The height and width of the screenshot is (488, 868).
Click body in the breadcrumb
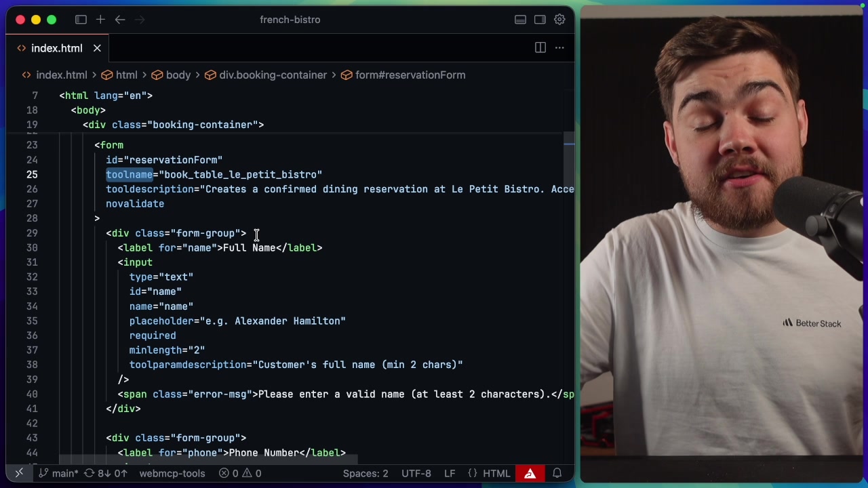[x=178, y=75]
